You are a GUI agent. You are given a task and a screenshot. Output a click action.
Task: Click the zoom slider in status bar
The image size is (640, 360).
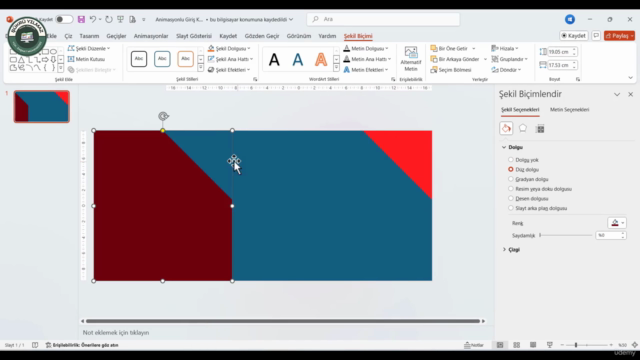point(587,345)
